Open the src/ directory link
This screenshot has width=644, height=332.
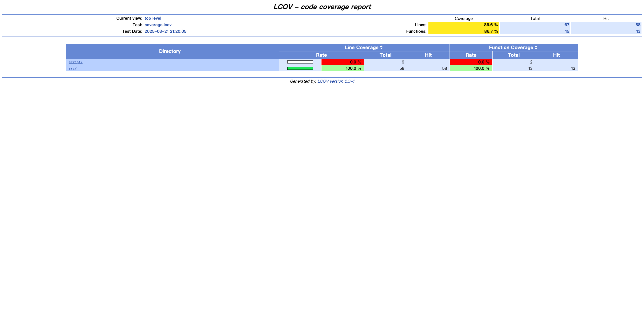(73, 69)
